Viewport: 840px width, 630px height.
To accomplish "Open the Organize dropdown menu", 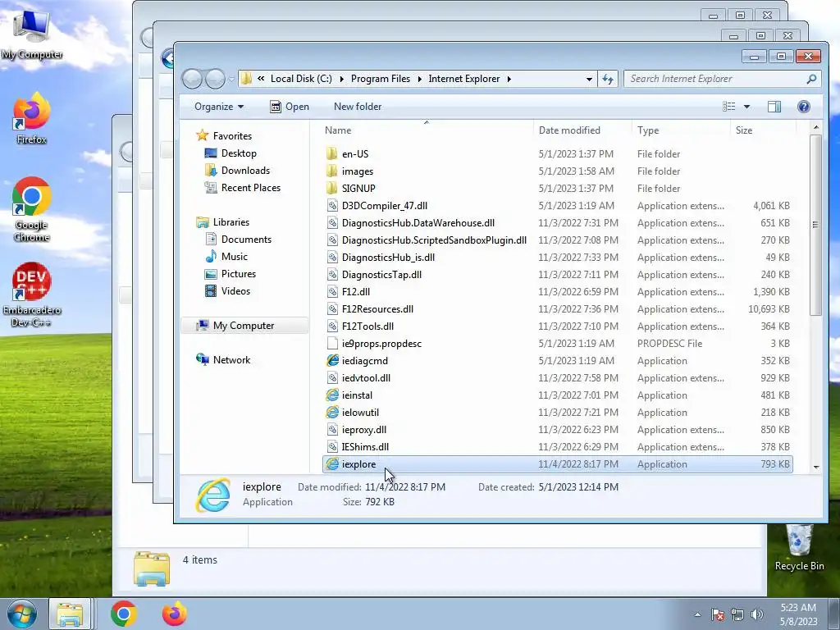I will pyautogui.click(x=218, y=107).
